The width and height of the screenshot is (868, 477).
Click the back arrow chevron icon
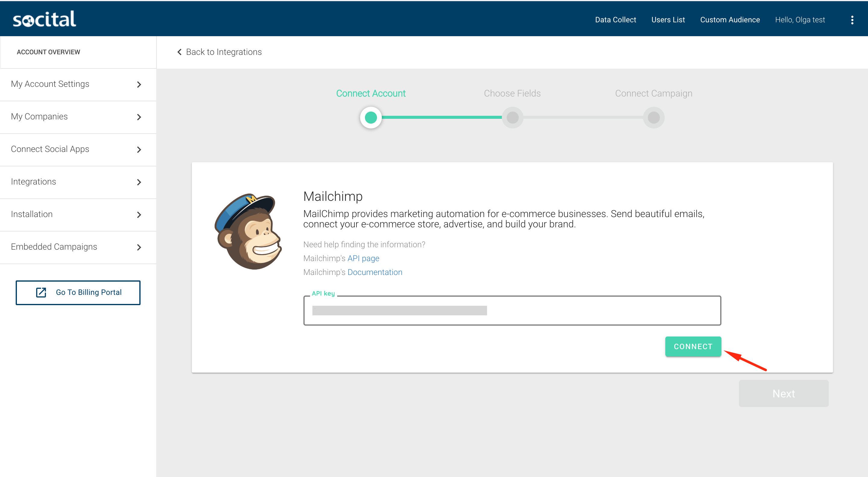coord(179,52)
